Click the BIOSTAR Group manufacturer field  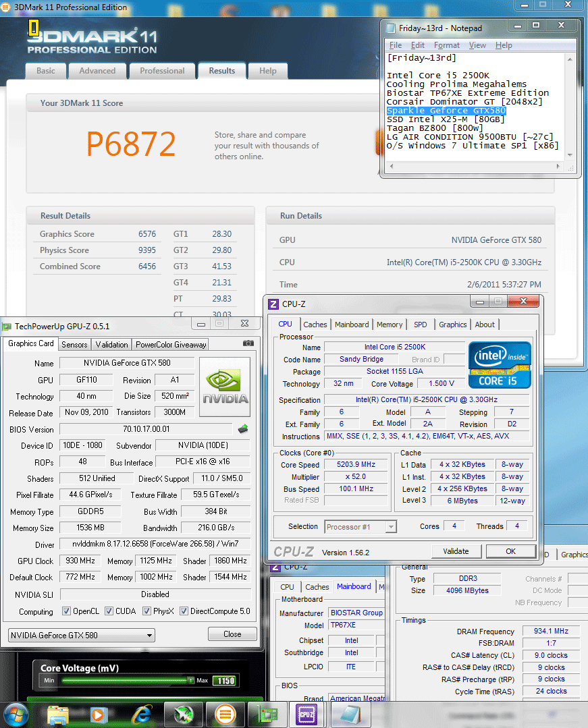tap(356, 613)
